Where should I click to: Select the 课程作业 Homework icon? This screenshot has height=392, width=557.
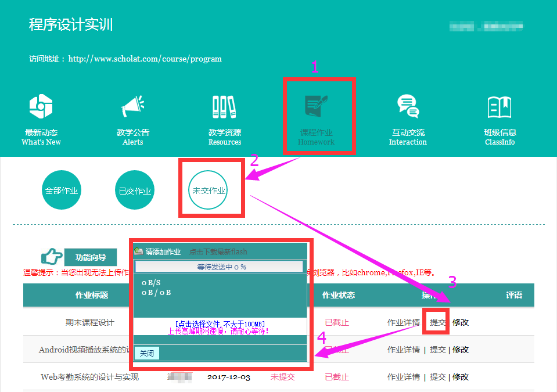coord(316,106)
